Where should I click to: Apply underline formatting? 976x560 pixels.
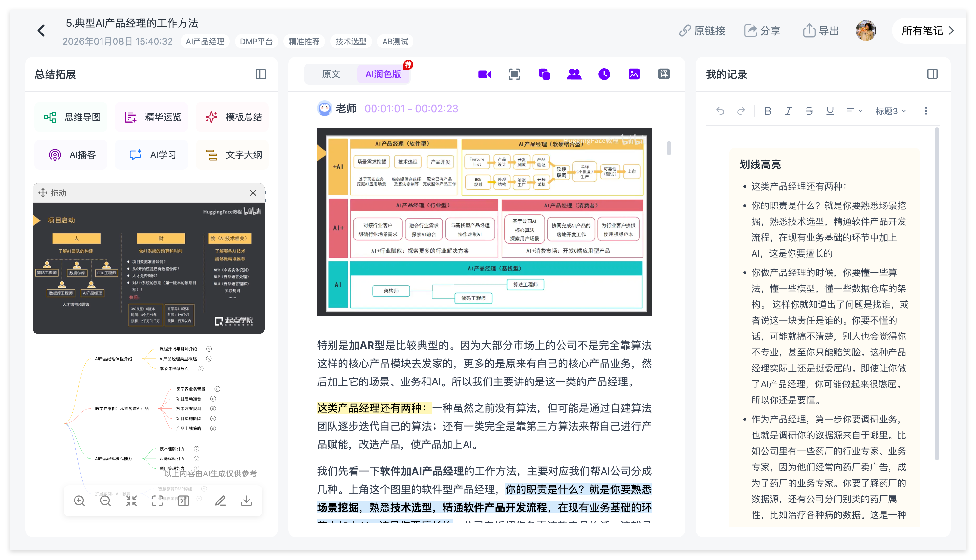tap(830, 112)
